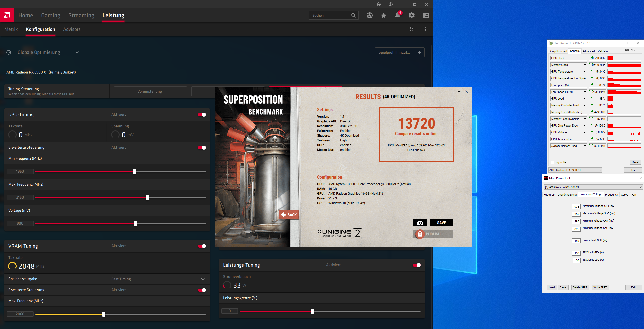Image resolution: width=644 pixels, height=329 pixels.
Task: Click the GPU-Z hamburger menu icon
Action: pyautogui.click(x=639, y=50)
